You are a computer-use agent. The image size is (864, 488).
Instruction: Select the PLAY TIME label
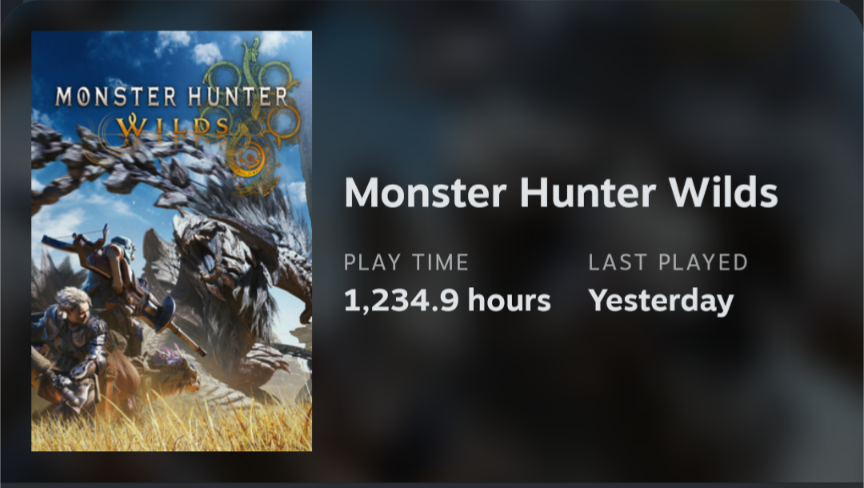406,262
